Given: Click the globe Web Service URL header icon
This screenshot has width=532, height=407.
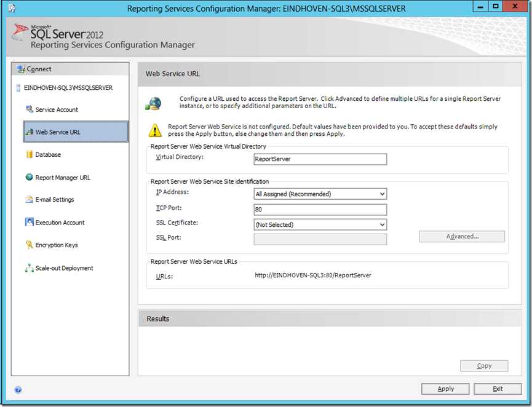Looking at the screenshot, I should tap(154, 103).
